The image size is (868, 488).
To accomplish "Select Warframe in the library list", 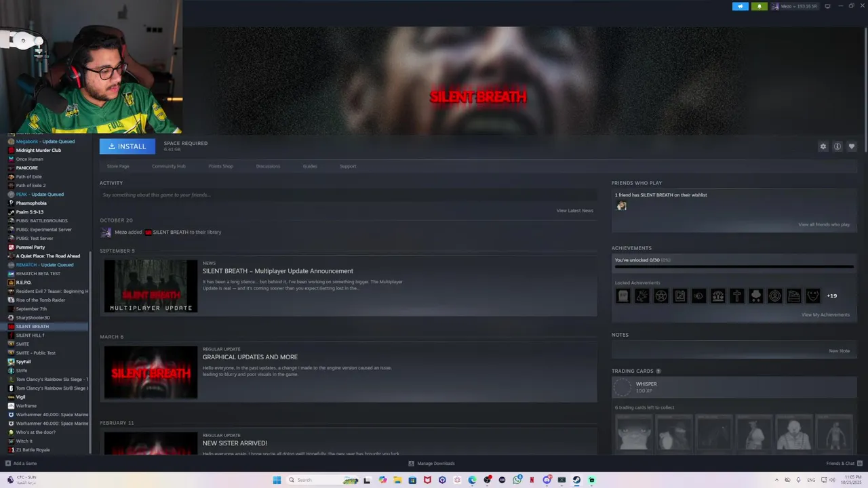I will (x=26, y=406).
